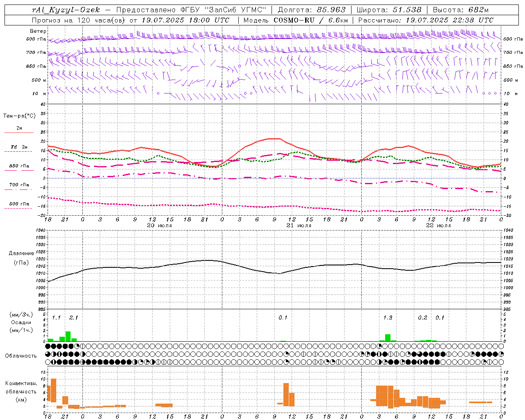This screenshot has height=420, width=525.
Task: Click the 'Осадки' precipitation label
Action: (21, 322)
